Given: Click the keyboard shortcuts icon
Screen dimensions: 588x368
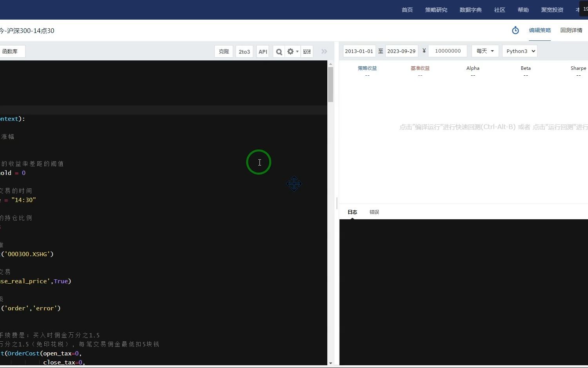Looking at the screenshot, I should click(x=307, y=51).
